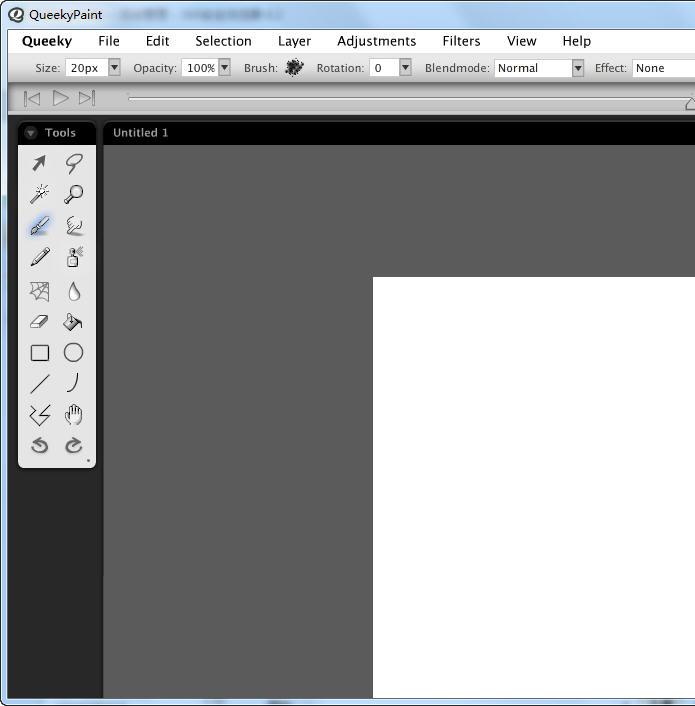
Task: Click the playback timeline slider track
Action: pyautogui.click(x=400, y=98)
